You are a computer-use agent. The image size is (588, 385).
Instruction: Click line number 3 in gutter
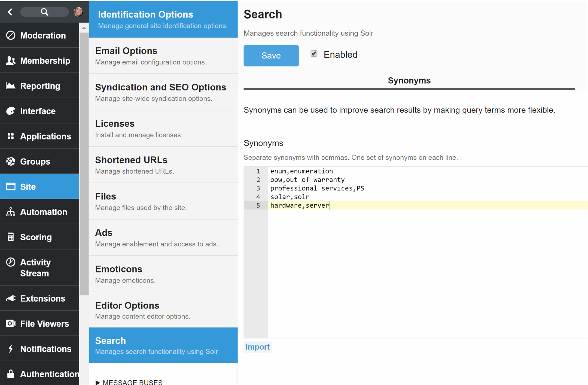coord(258,188)
